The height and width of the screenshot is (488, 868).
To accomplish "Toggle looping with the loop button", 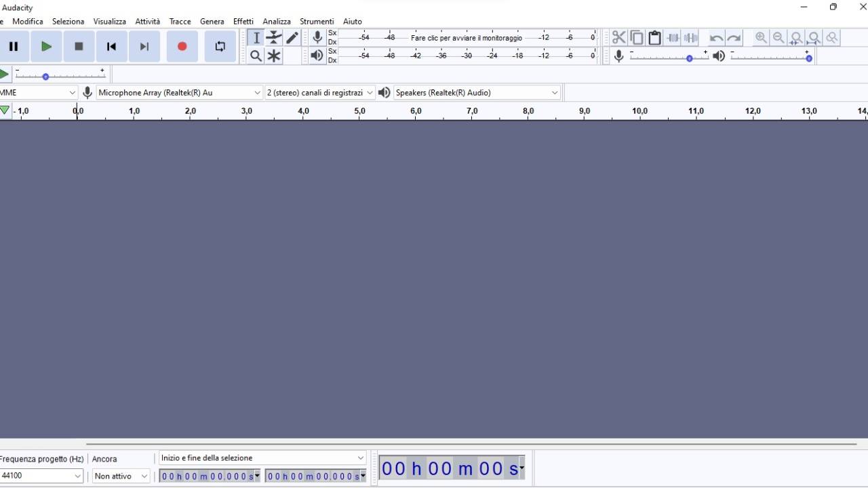I will coord(220,47).
